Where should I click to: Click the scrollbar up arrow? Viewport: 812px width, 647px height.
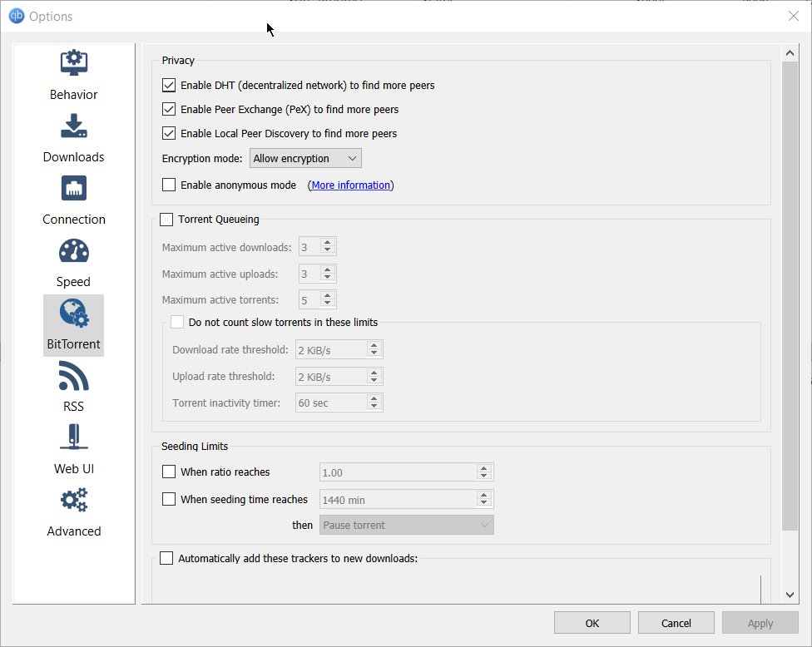point(790,52)
